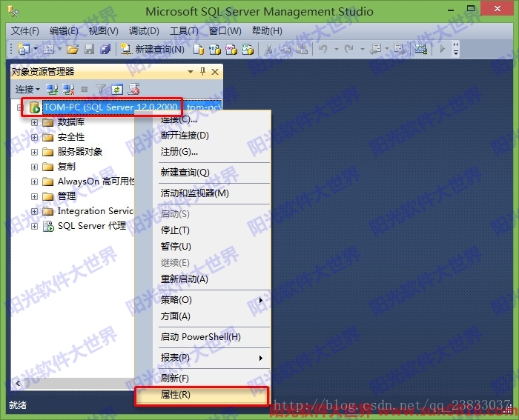Image resolution: width=519 pixels, height=420 pixels.
Task: Choose 启动 PowerShell(H) in context menu
Action: pos(204,337)
